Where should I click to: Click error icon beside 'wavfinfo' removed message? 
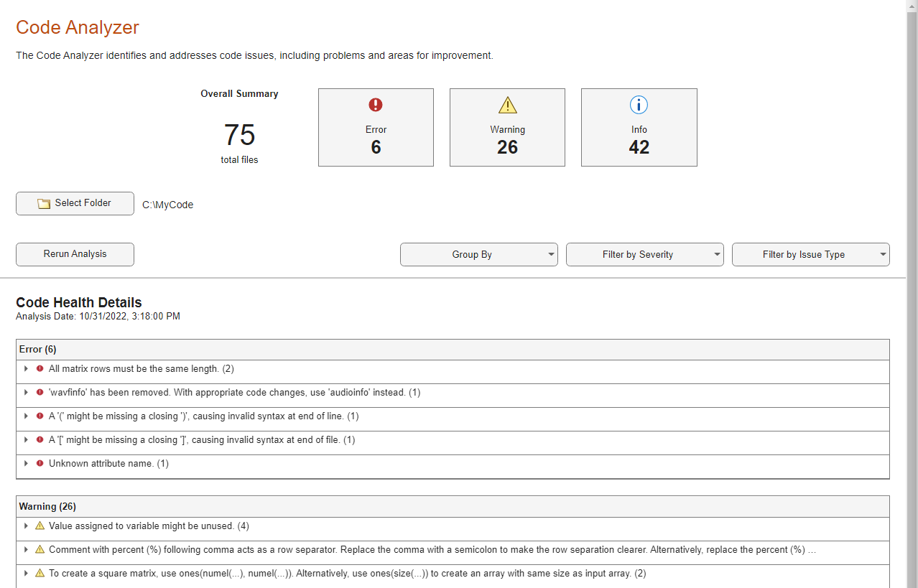click(x=40, y=393)
